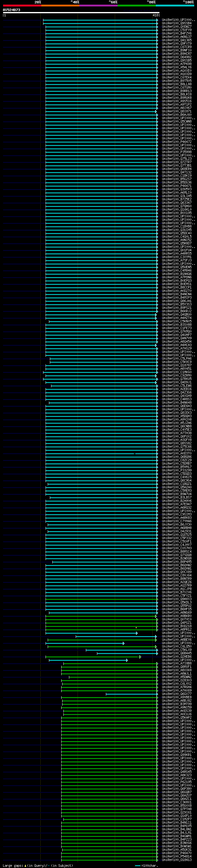Select hit label UniRef100_O64982

177,57
